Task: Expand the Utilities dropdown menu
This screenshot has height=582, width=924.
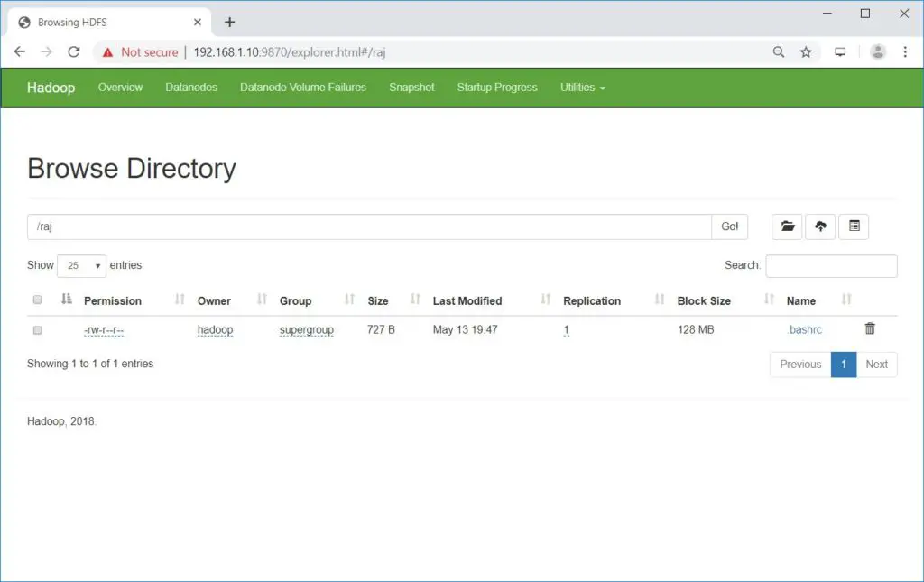Action: point(582,88)
